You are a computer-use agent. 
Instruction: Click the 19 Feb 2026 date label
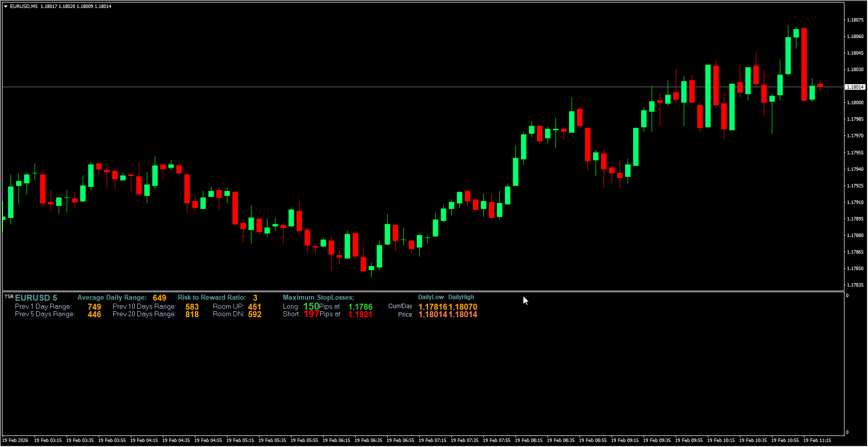pos(16,440)
